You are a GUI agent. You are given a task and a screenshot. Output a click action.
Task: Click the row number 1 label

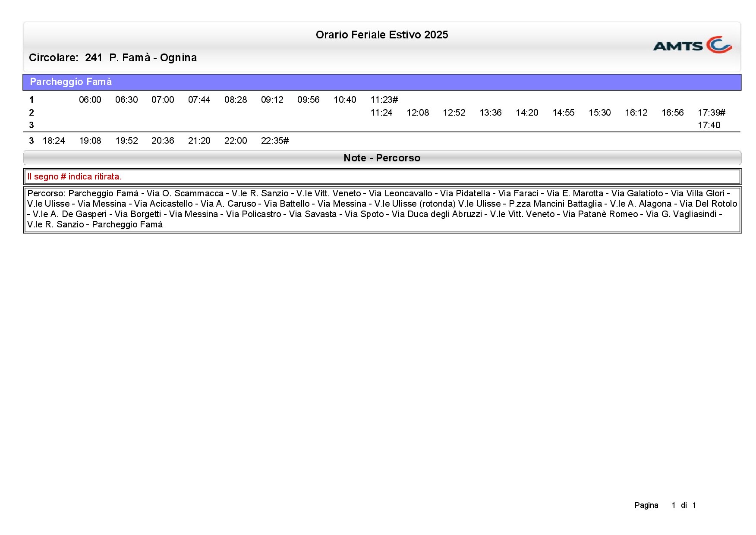[x=31, y=100]
